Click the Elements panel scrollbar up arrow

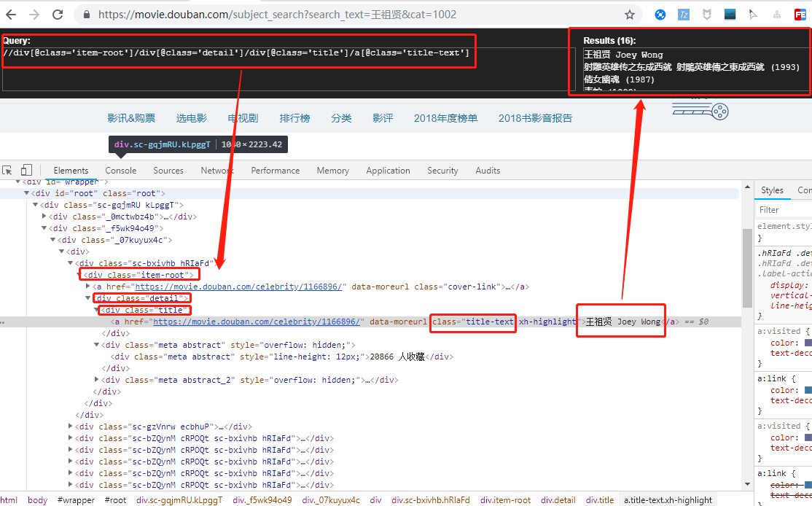(747, 187)
